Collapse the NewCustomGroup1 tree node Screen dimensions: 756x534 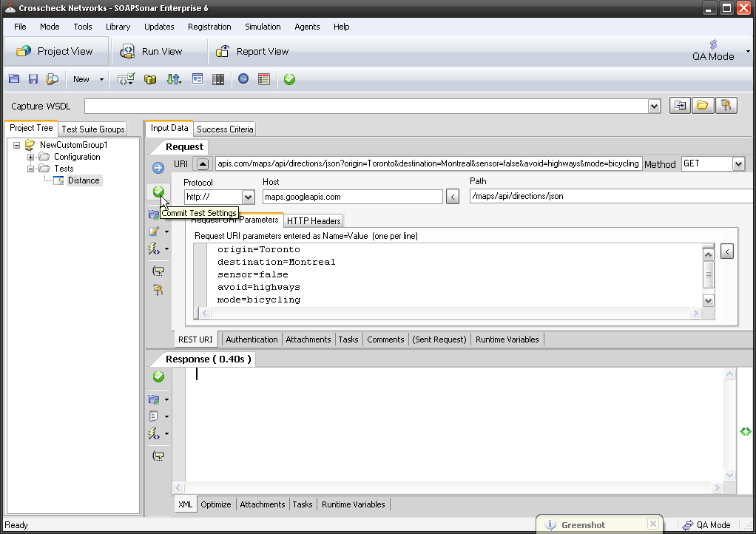pos(16,144)
